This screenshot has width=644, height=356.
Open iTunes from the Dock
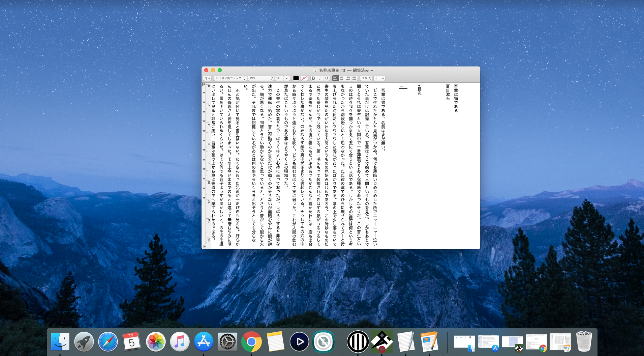click(180, 341)
